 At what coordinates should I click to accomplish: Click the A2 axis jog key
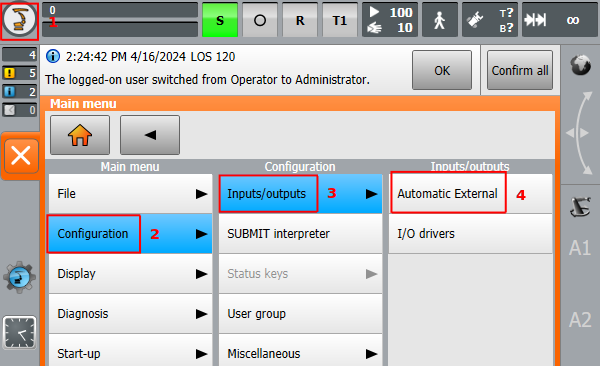tap(580, 320)
